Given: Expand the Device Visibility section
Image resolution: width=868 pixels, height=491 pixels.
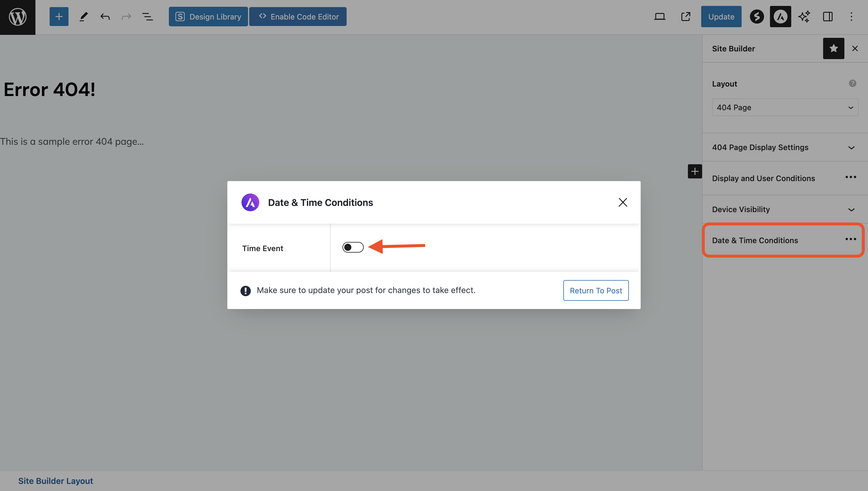Looking at the screenshot, I should click(x=785, y=209).
